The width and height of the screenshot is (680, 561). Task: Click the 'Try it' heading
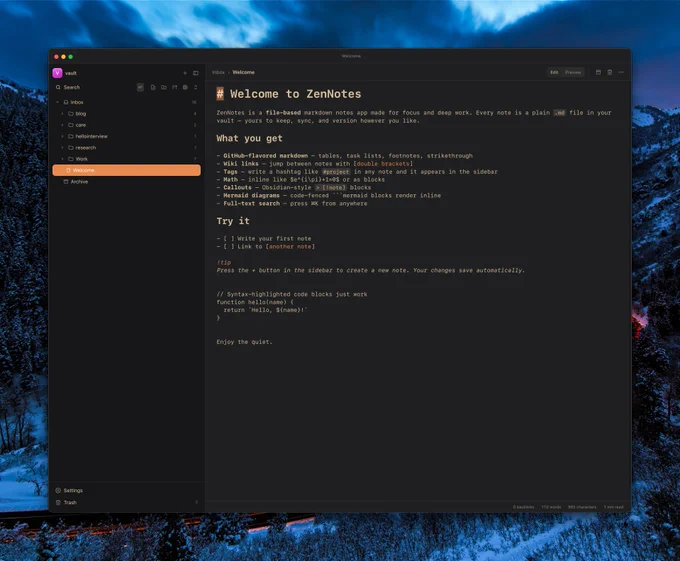233,221
